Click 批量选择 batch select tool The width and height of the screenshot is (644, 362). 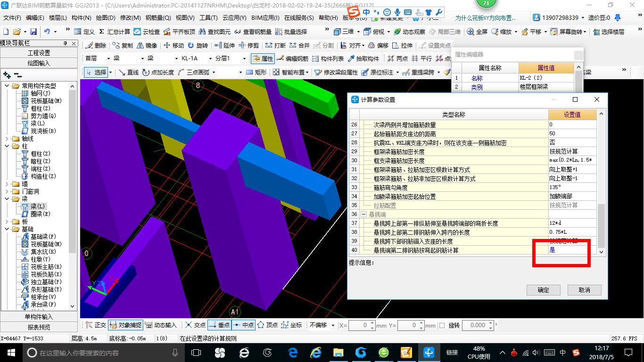point(291,32)
